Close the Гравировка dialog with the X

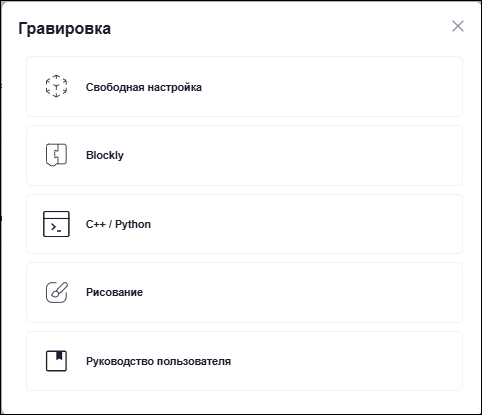458,26
